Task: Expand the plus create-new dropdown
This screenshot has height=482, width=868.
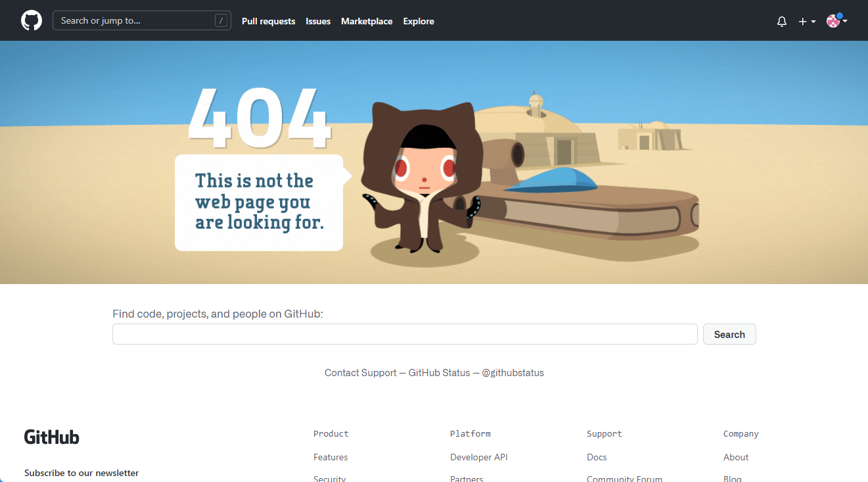Action: coord(806,21)
